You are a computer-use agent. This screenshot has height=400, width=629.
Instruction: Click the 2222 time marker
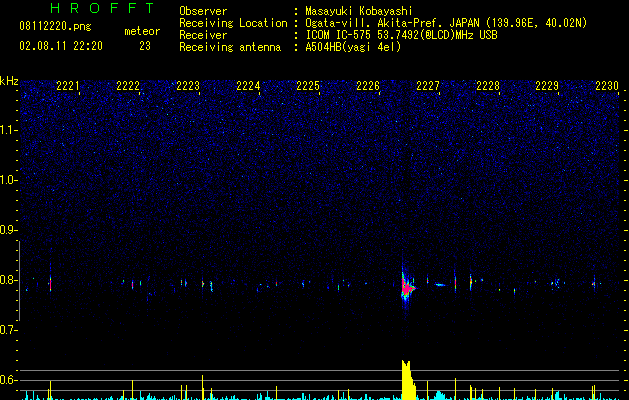click(x=128, y=86)
